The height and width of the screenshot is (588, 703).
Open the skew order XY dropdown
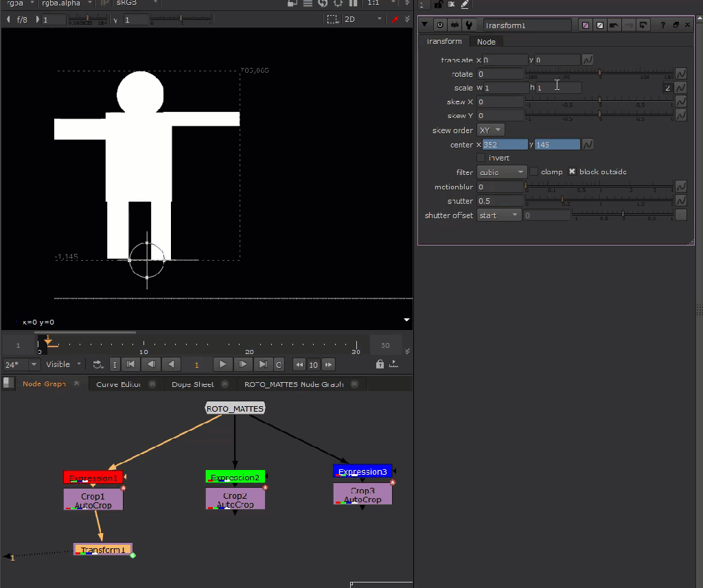coord(491,130)
